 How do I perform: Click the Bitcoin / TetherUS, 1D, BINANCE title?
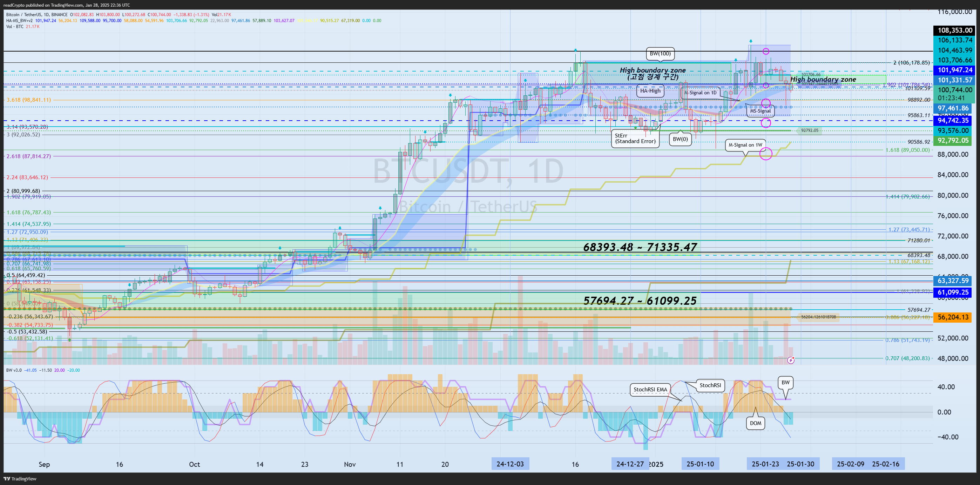(37, 15)
